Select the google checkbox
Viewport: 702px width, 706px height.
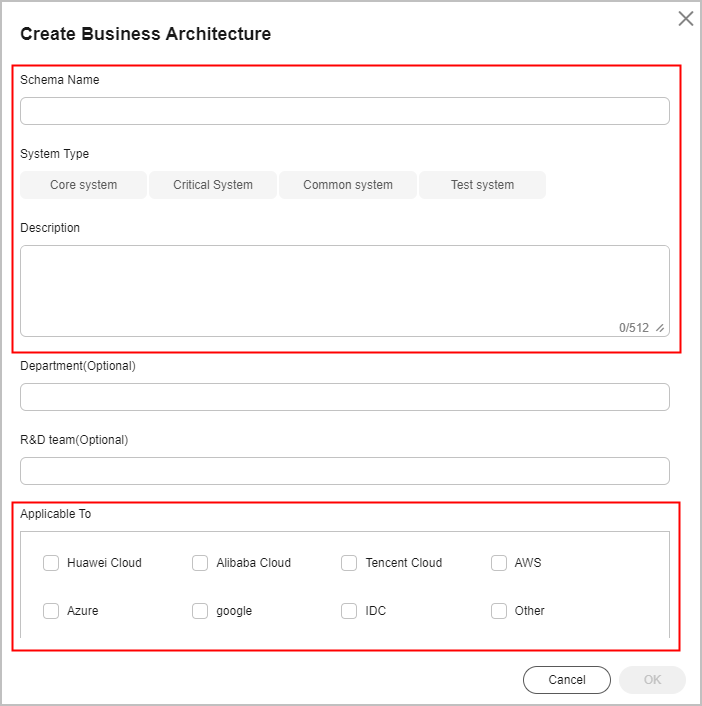[x=200, y=611]
